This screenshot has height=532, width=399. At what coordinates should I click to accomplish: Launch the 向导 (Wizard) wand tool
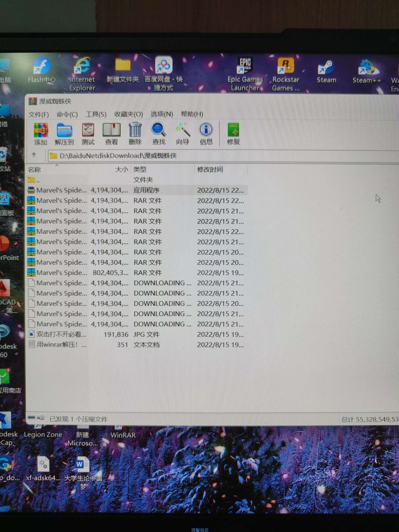(x=183, y=134)
